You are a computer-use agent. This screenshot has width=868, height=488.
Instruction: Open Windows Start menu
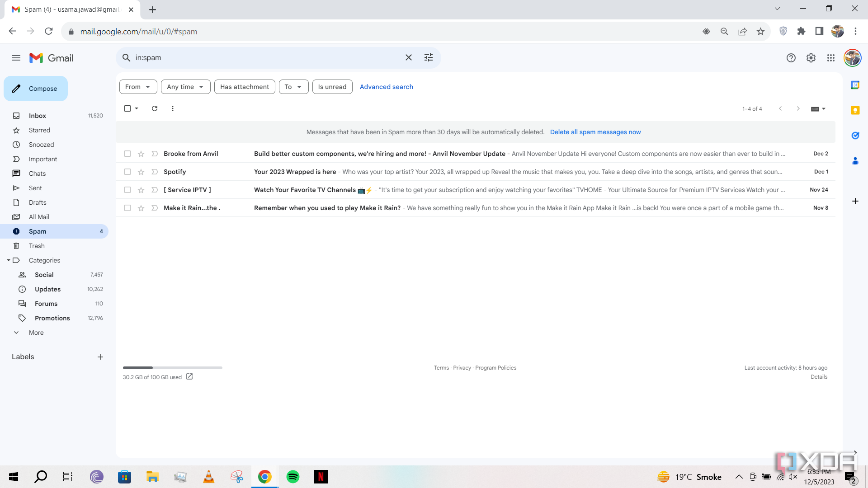tap(14, 477)
